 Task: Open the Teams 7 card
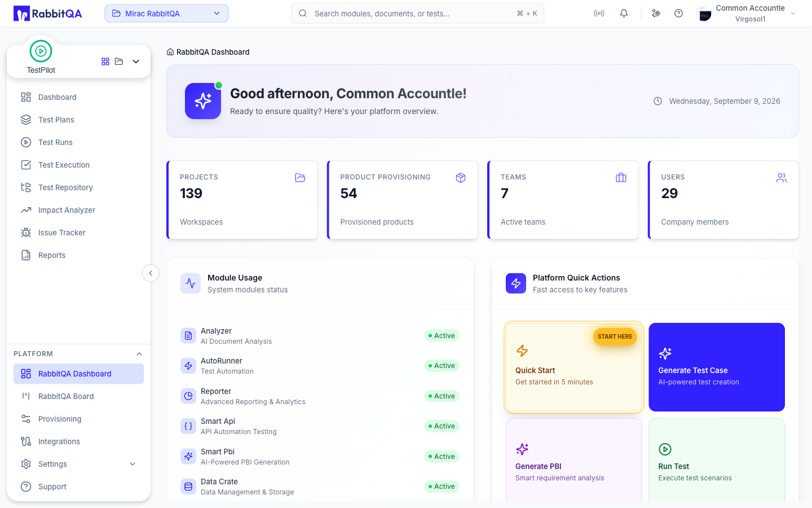(563, 200)
